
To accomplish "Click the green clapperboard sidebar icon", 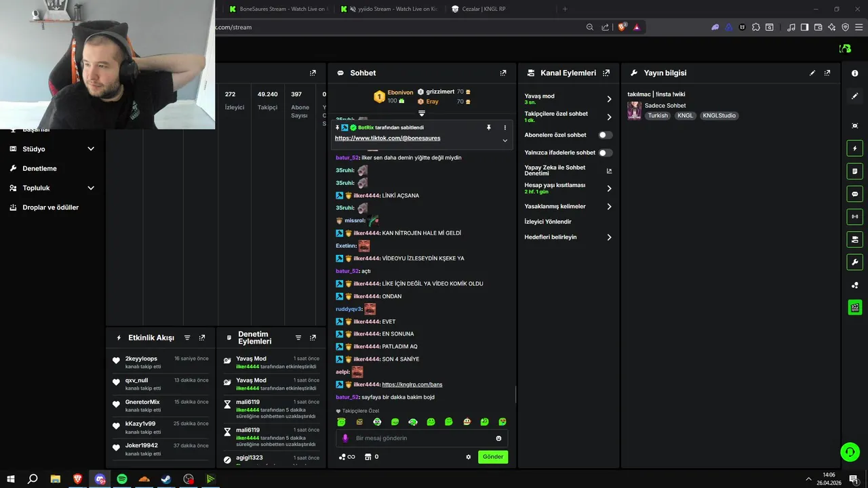I will 854,308.
